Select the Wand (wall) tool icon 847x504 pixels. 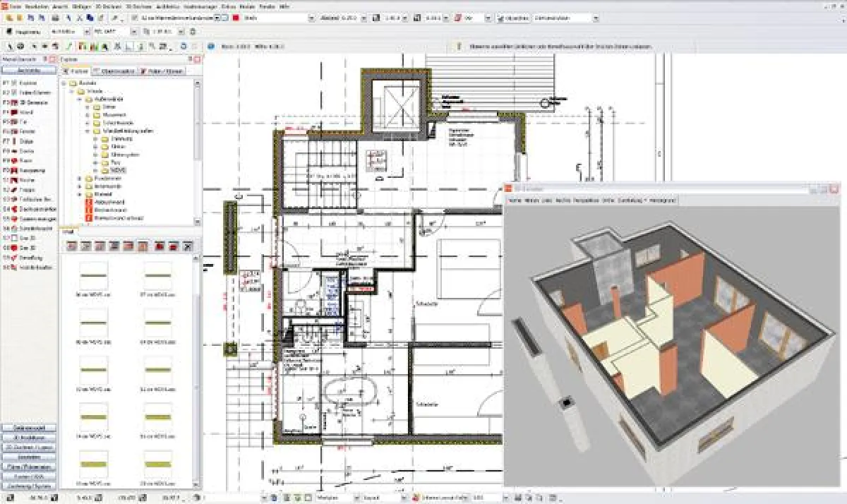pos(12,112)
